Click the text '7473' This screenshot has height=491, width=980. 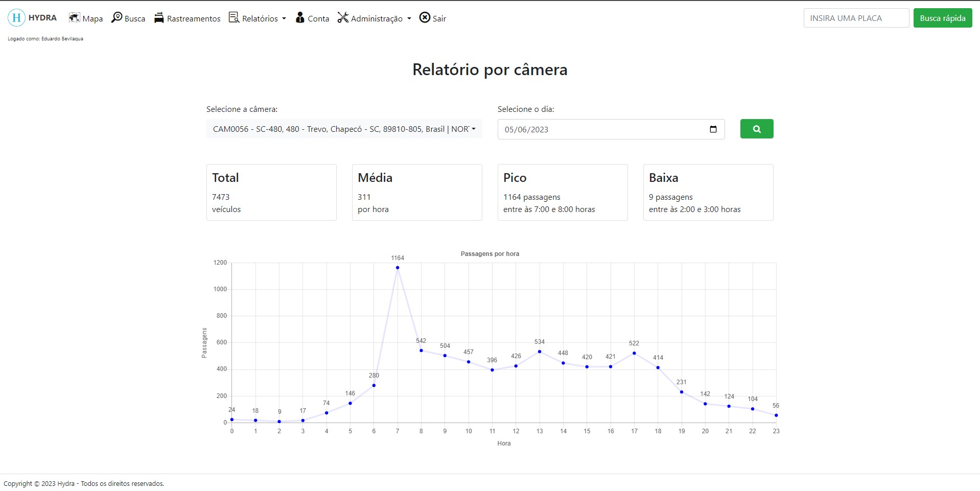pyautogui.click(x=221, y=197)
